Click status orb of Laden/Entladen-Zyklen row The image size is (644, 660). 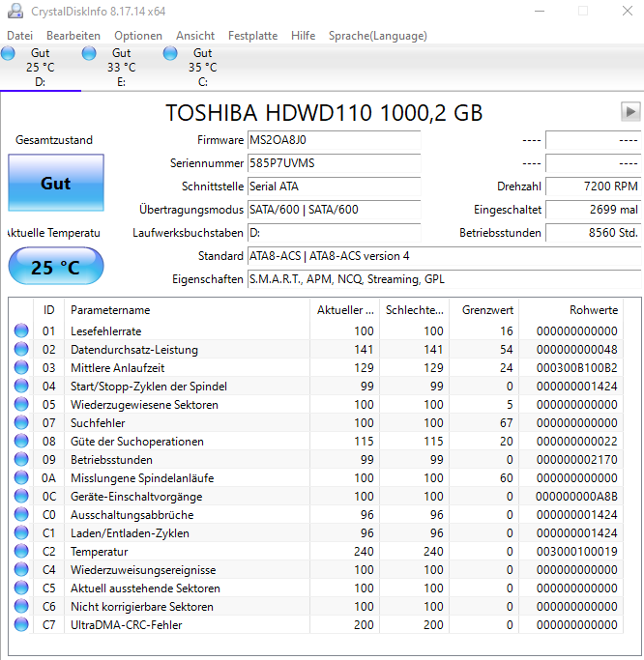click(21, 532)
